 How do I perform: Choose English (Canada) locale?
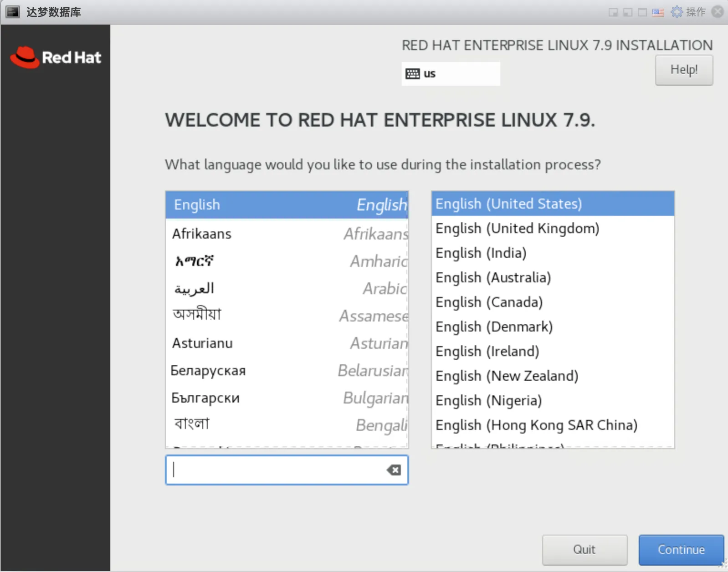point(489,302)
